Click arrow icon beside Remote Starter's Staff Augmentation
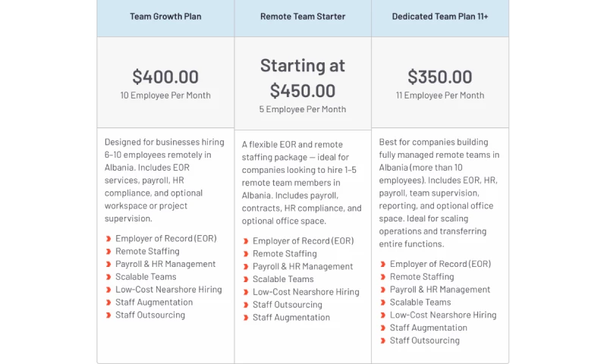Viewport: 607px width, 364px height. click(246, 318)
